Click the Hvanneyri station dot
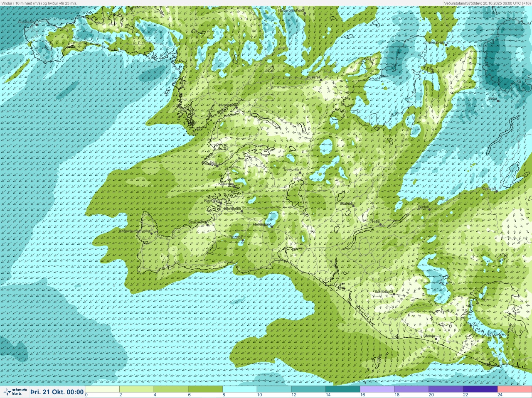Screen dimensions: 532x398 click(236, 107)
